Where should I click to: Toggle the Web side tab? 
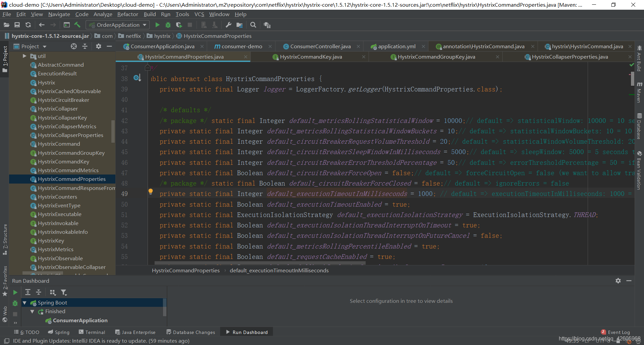pyautogui.click(x=5, y=314)
